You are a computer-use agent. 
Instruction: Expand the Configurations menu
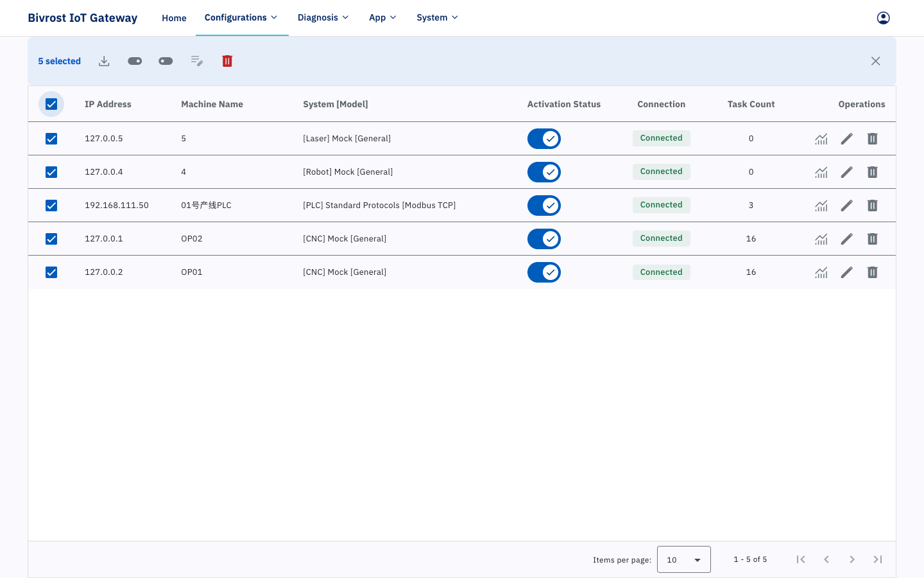click(x=241, y=17)
